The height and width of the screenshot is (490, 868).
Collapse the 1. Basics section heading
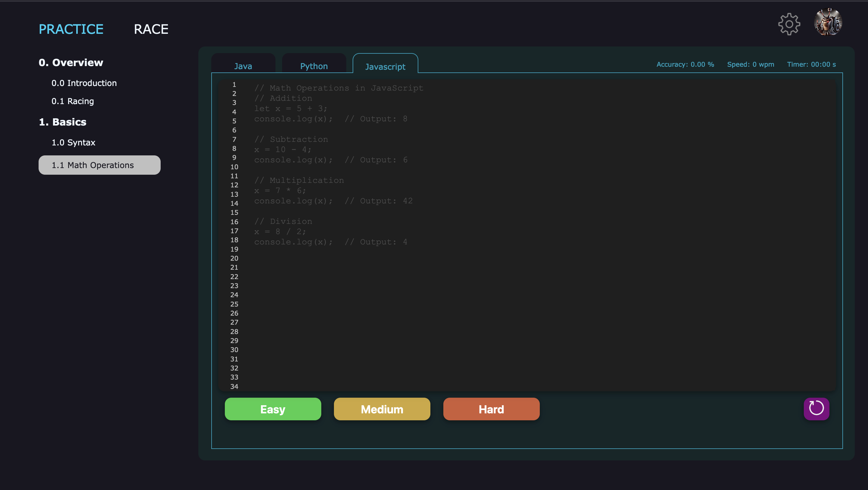pyautogui.click(x=62, y=122)
